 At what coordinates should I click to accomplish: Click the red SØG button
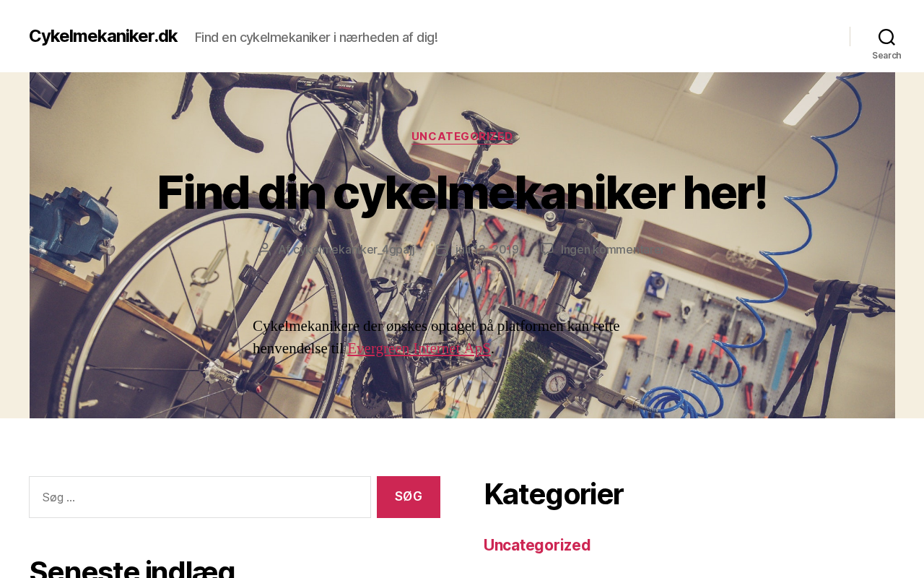click(x=409, y=497)
